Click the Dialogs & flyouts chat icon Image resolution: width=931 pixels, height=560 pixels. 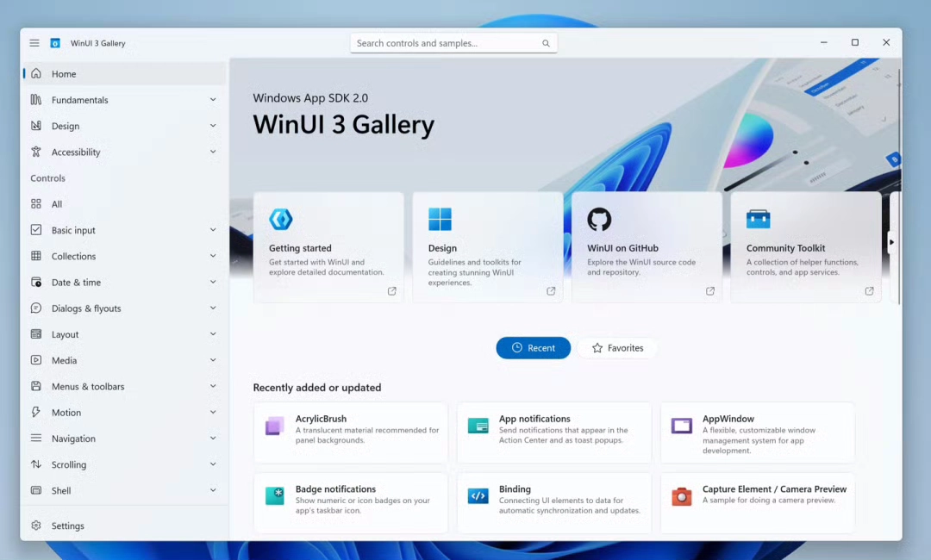(x=36, y=308)
